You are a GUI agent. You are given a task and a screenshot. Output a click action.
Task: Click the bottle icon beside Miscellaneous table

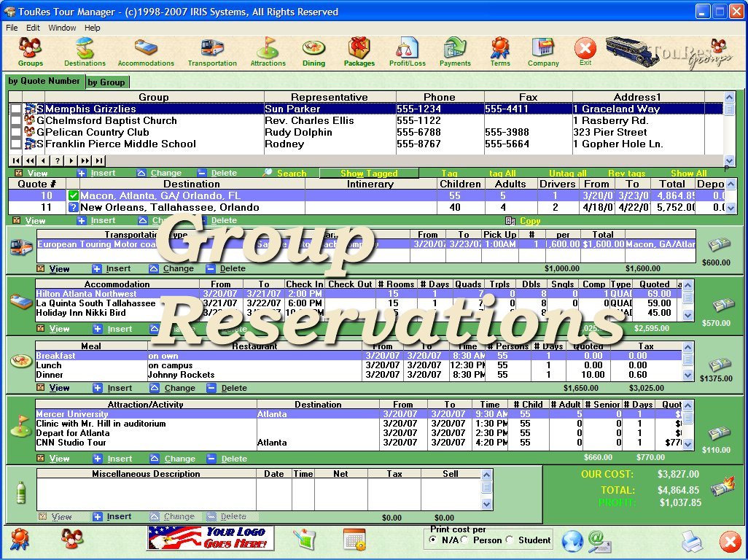point(20,493)
